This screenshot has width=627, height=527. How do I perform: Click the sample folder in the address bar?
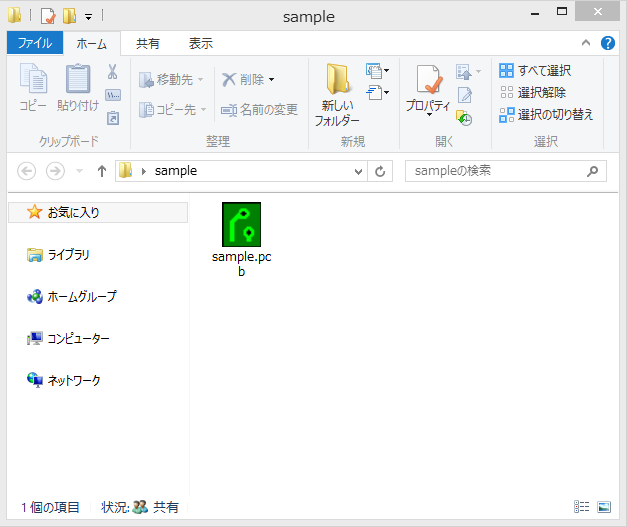pos(176,171)
